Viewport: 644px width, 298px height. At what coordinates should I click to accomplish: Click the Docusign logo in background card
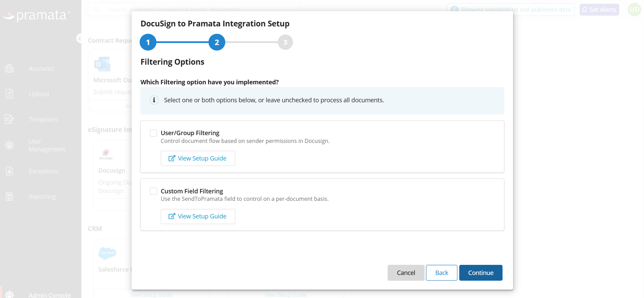106,154
